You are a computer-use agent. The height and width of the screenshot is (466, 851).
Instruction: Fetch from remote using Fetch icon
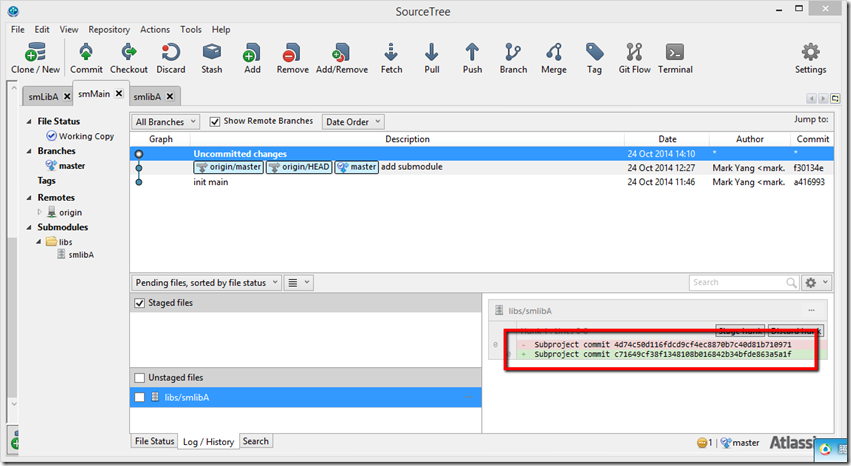click(391, 58)
